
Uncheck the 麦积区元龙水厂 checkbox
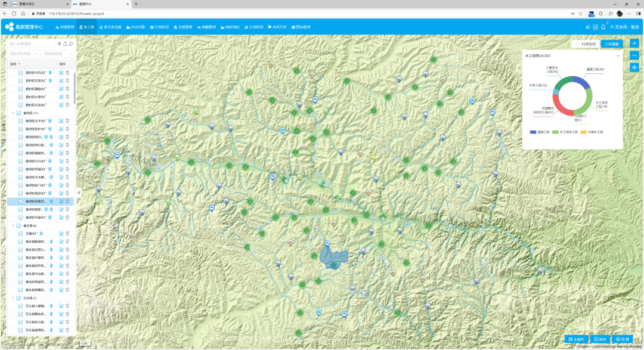(x=20, y=105)
